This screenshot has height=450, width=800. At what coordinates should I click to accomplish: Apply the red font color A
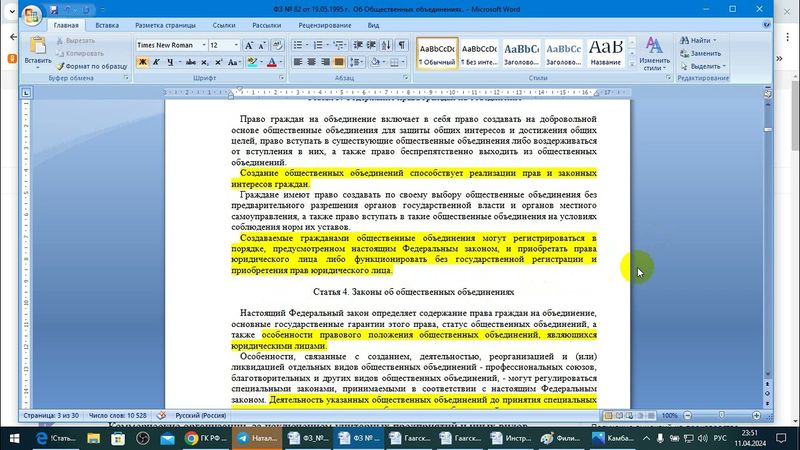point(271,62)
